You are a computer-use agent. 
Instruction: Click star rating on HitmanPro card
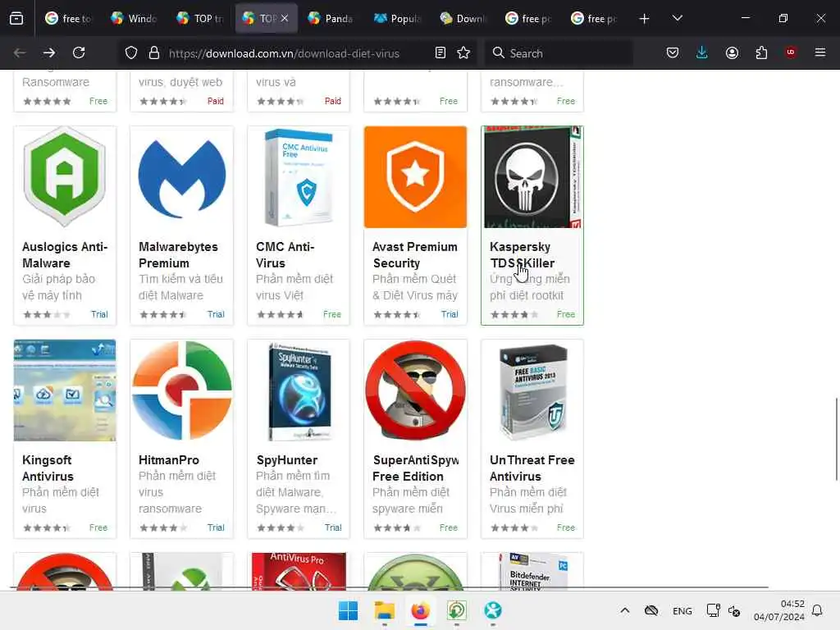tap(163, 527)
